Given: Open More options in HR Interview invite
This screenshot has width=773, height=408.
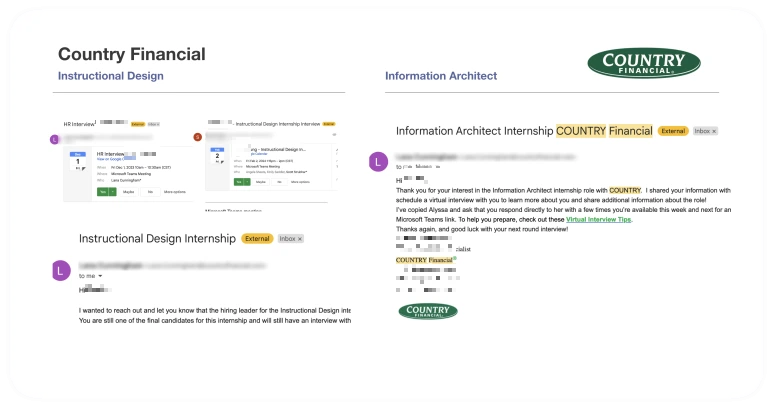Looking at the screenshot, I should pos(175,192).
